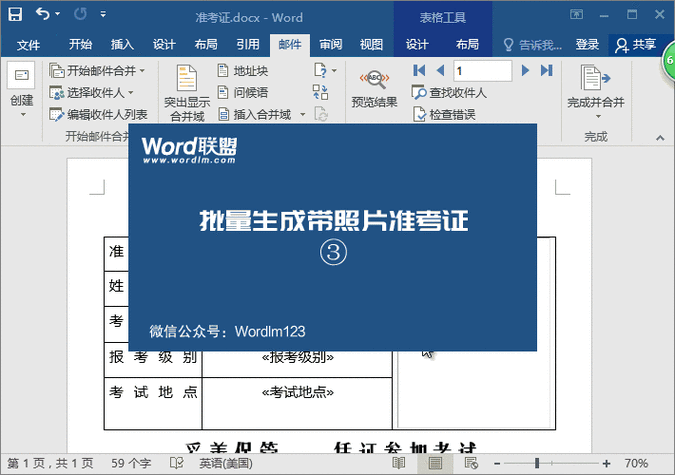Click the «报考级别» merge field

pos(297,357)
